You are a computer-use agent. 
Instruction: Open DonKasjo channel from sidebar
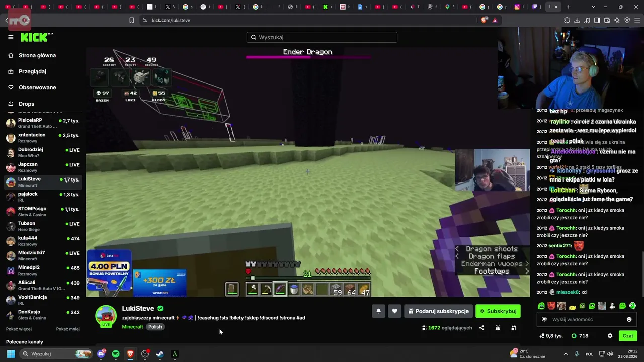point(43,315)
